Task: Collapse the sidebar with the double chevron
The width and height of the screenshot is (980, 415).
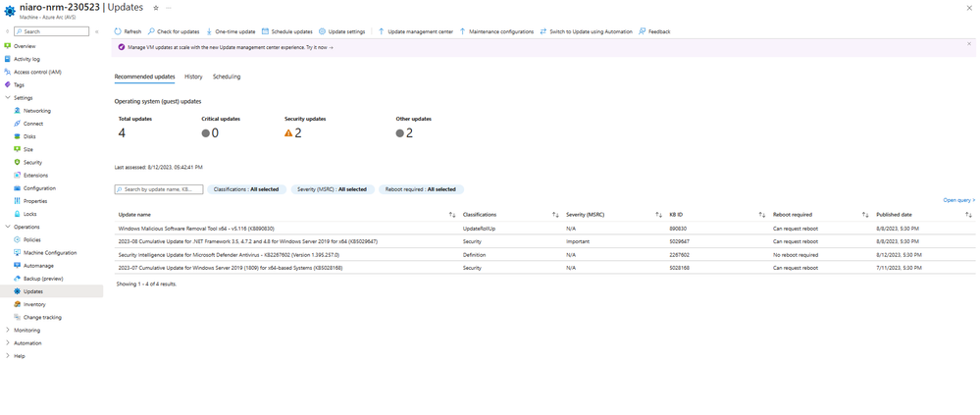Action: pyautogui.click(x=97, y=31)
